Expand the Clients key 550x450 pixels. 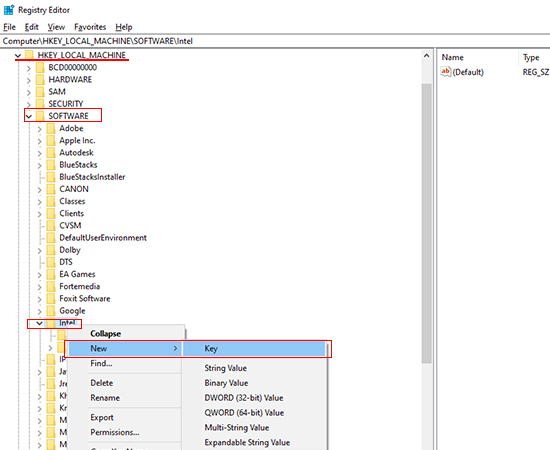pyautogui.click(x=39, y=214)
